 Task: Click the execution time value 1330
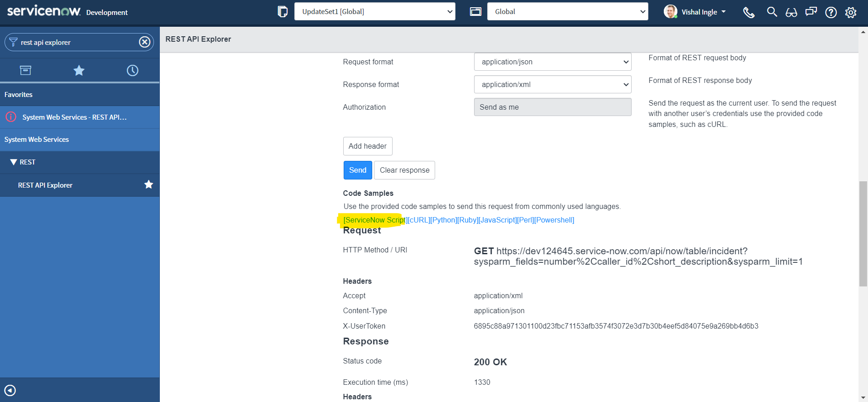pos(482,382)
